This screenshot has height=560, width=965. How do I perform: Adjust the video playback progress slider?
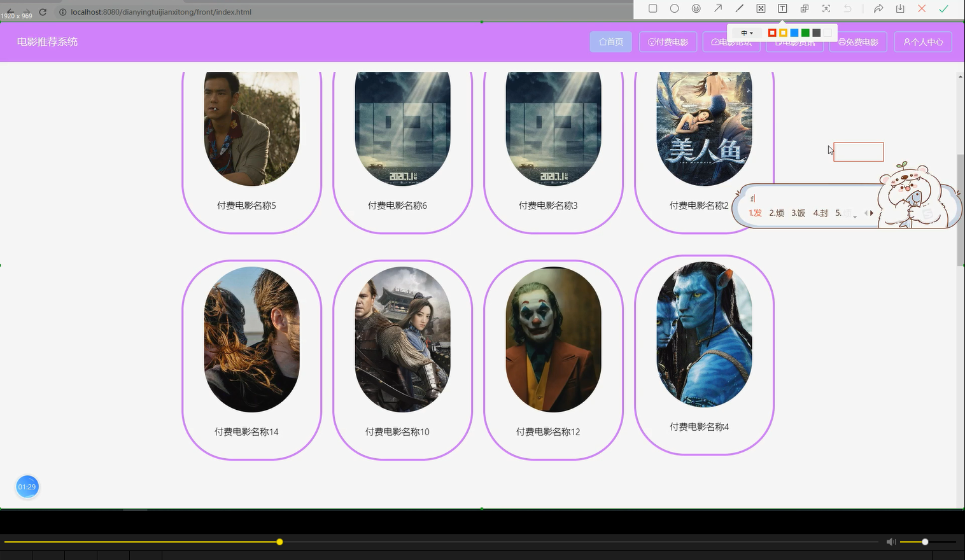(279, 542)
